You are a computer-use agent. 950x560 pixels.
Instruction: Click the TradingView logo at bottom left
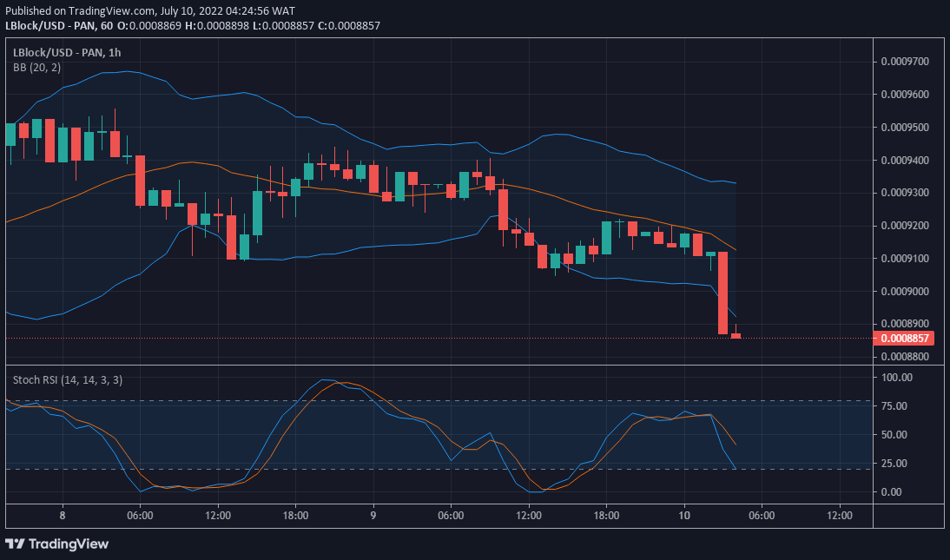pyautogui.click(x=57, y=544)
